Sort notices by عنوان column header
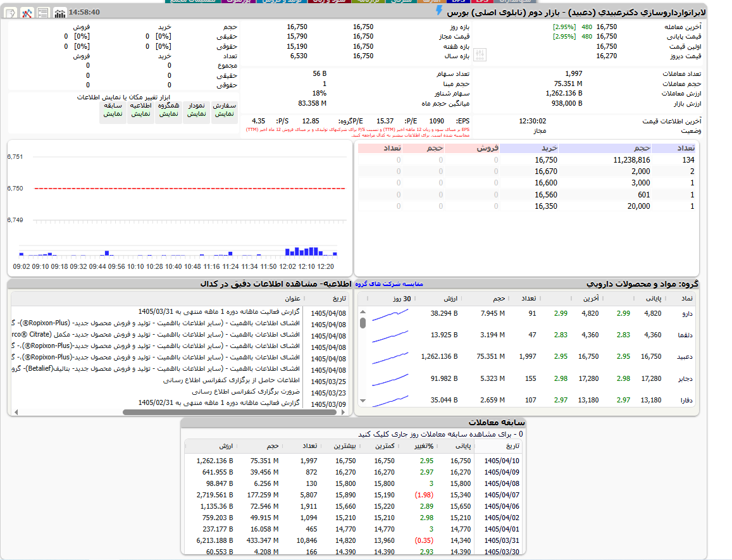This screenshot has width=732, height=560. tap(293, 299)
